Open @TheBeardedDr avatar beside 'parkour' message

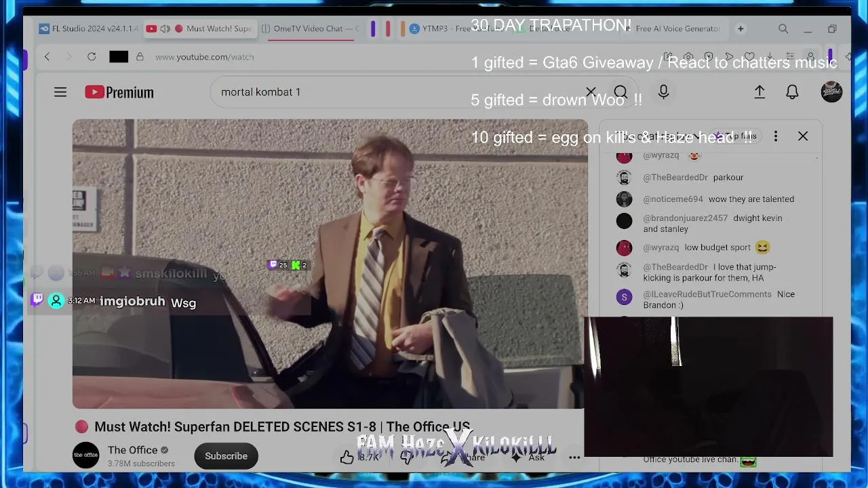tap(624, 178)
